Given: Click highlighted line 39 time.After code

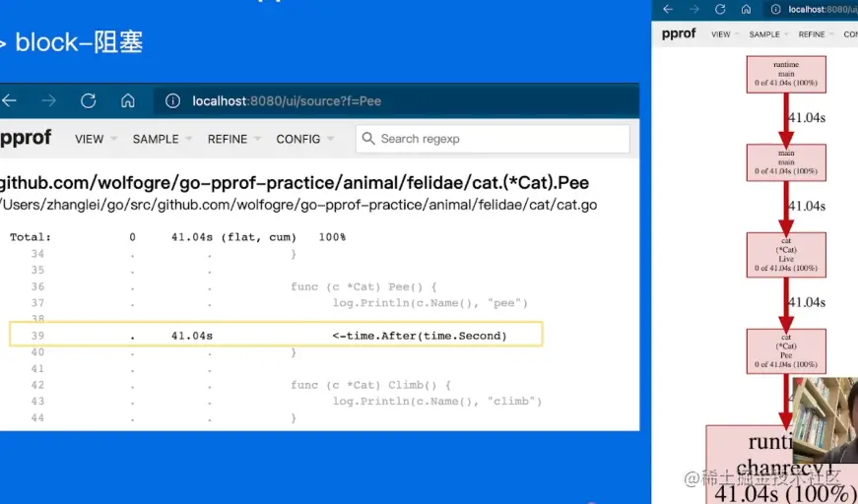Looking at the screenshot, I should click(420, 336).
